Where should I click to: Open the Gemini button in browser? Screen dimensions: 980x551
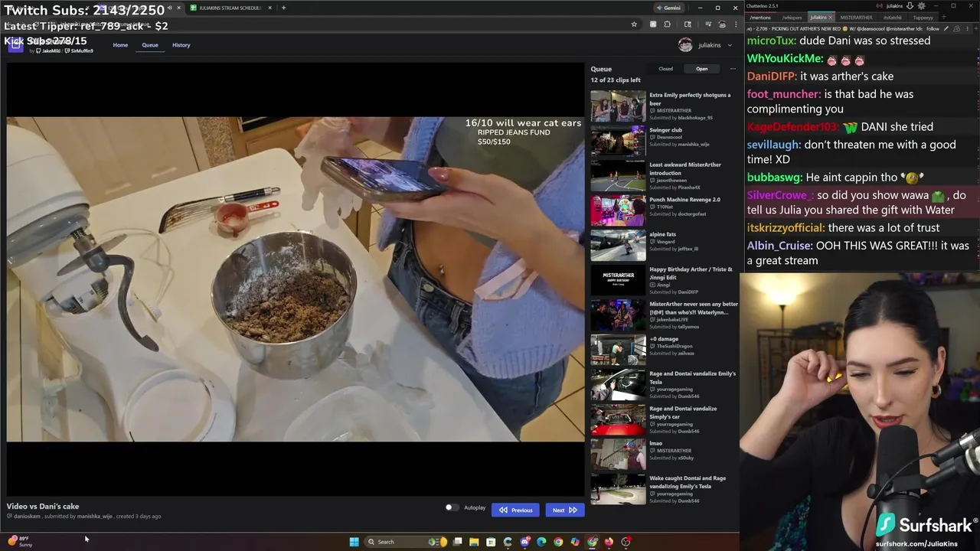tap(669, 8)
